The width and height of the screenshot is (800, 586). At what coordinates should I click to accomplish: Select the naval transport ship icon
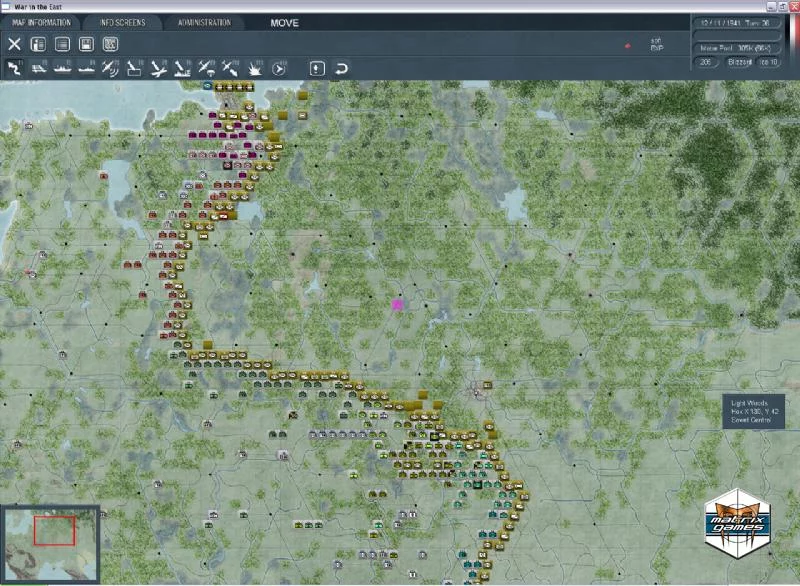[x=62, y=68]
